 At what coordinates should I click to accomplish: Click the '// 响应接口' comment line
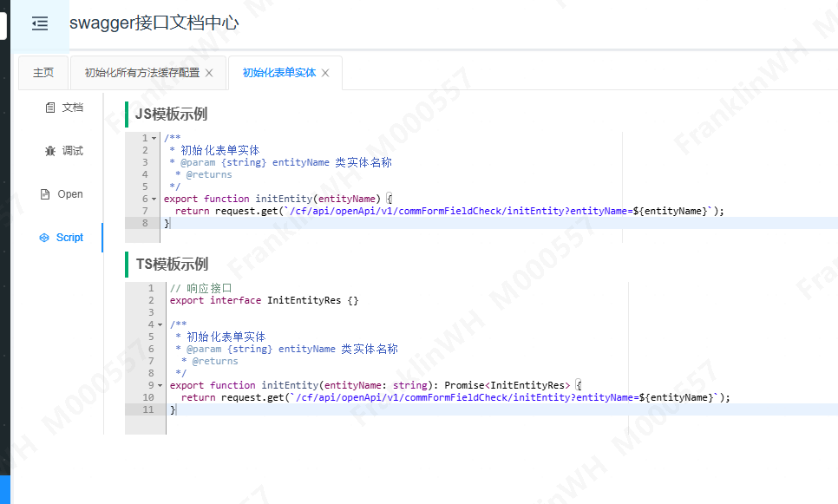[x=201, y=288]
